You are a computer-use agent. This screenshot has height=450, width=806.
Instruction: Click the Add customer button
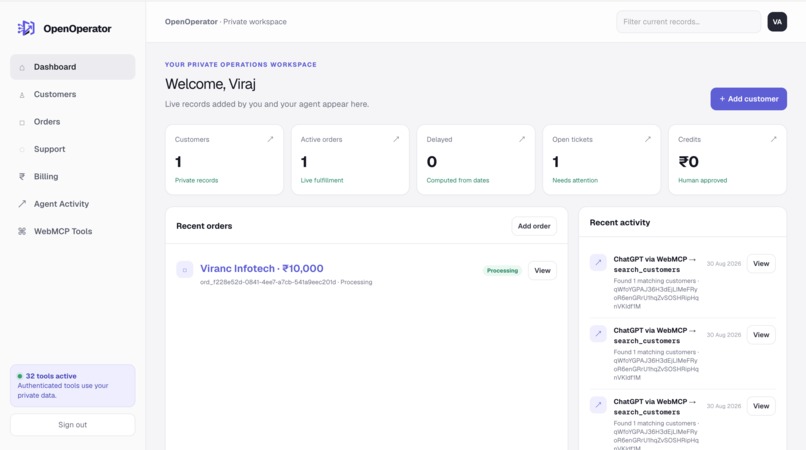point(748,99)
